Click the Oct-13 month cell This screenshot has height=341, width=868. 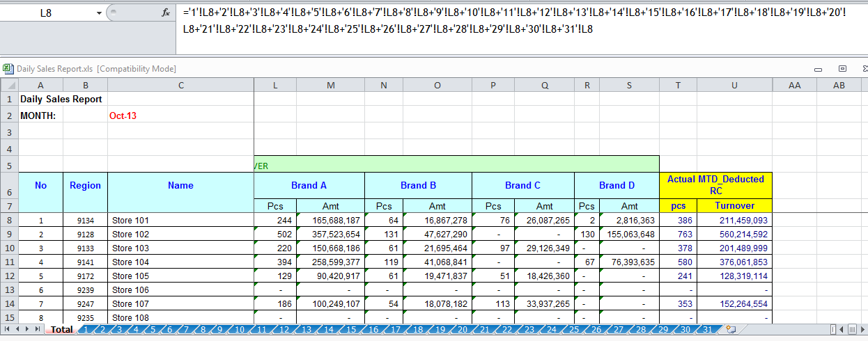pos(123,116)
